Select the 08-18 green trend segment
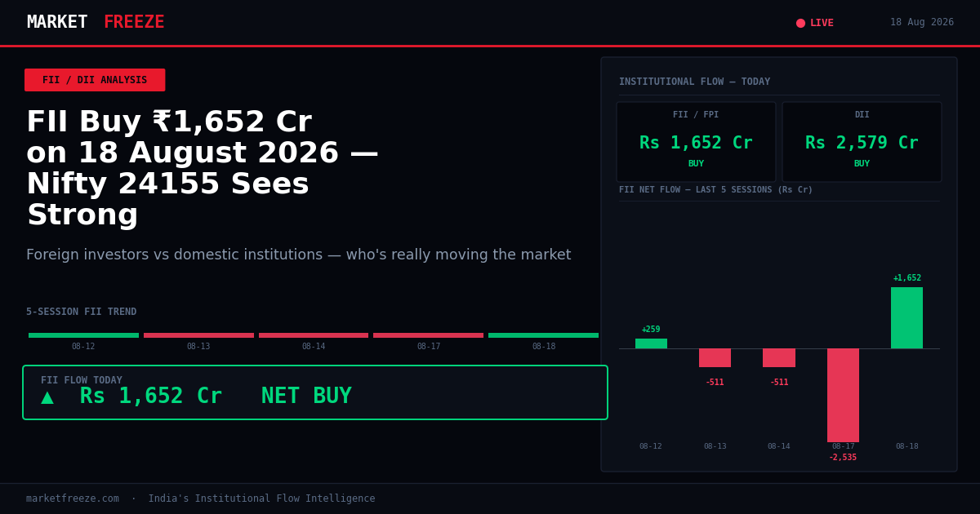The image size is (980, 514). pyautogui.click(x=543, y=335)
